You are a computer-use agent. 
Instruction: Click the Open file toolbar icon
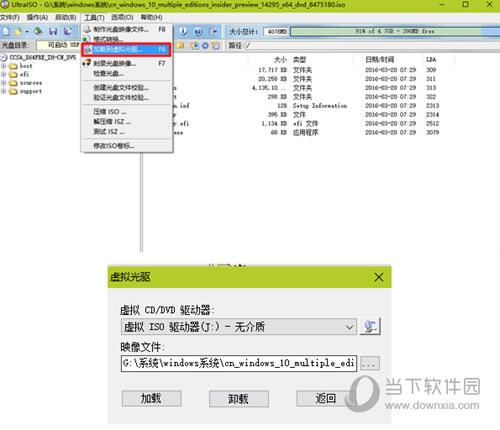point(18,31)
